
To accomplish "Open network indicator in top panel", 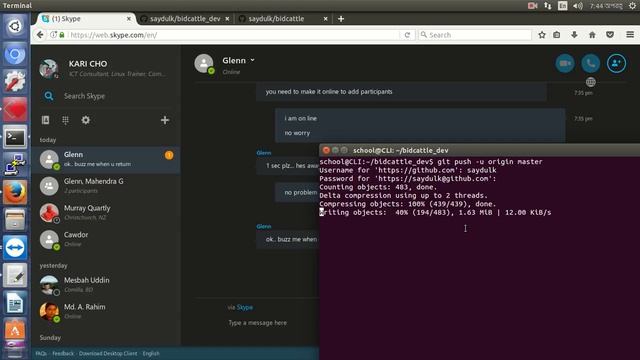I will (547, 6).
